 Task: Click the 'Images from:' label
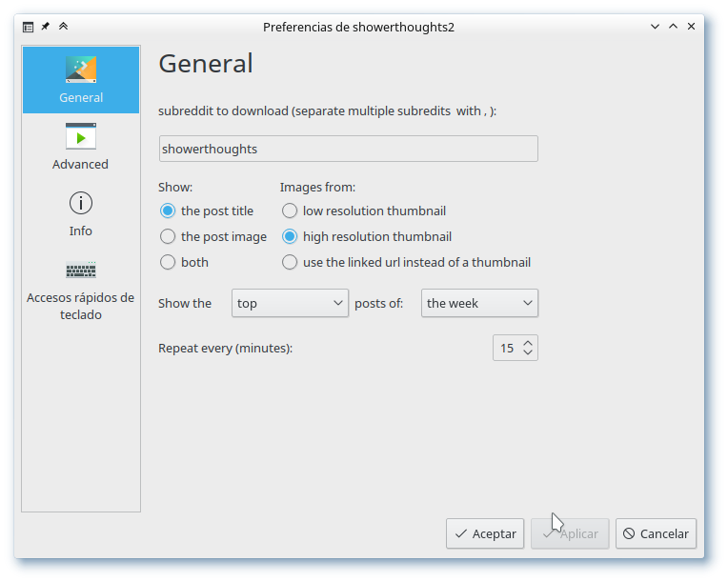click(x=317, y=187)
